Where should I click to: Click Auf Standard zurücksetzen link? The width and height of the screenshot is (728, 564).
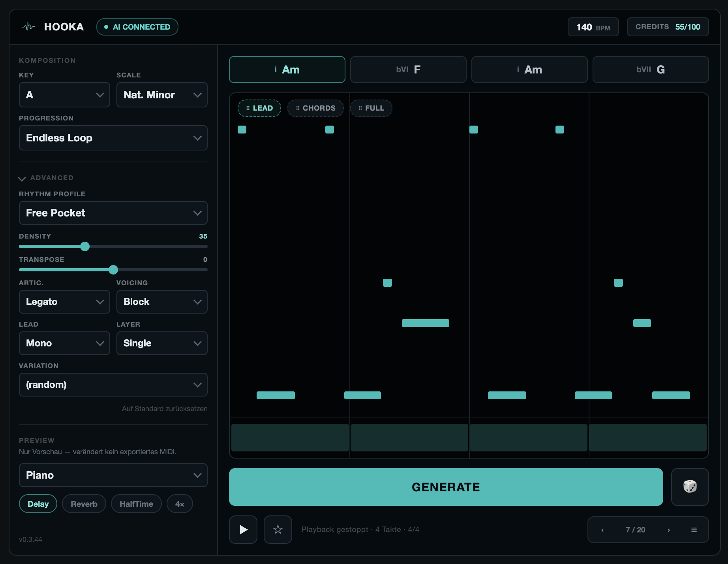coord(165,409)
